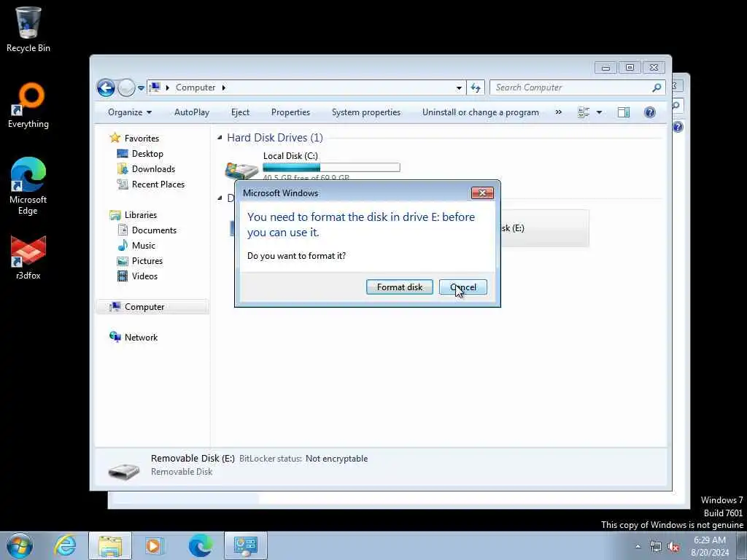Viewport: 747px width, 560px height.
Task: Open the Music library
Action: tap(144, 246)
